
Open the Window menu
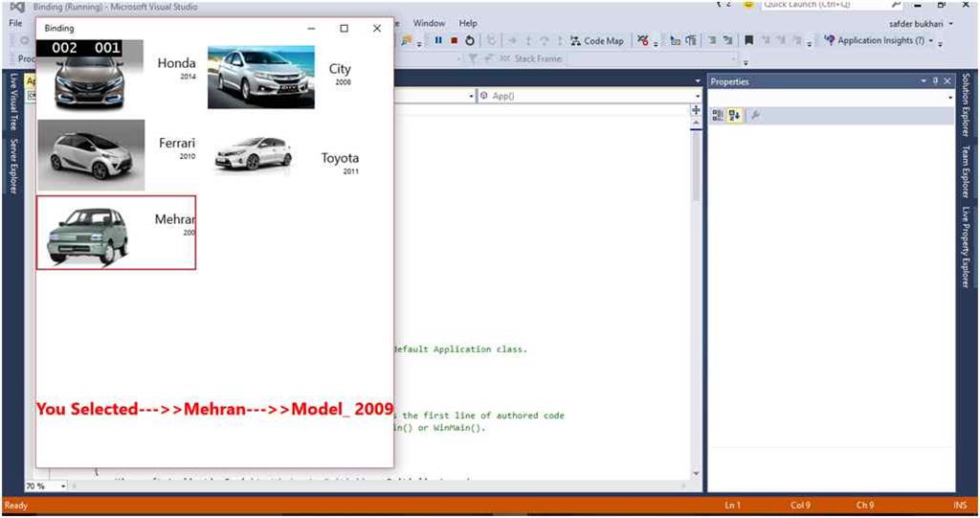429,23
